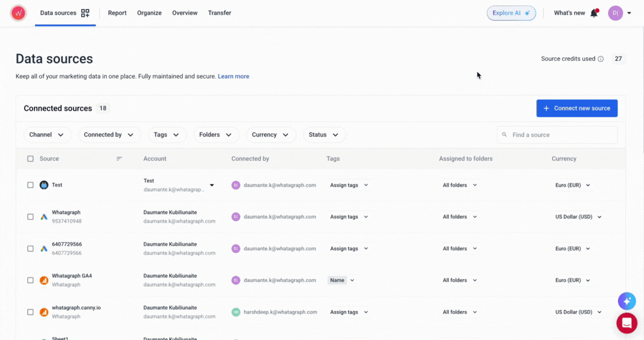644x340 pixels.
Task: Click Google Ads icon for 6407729566 source
Action: 44,249
